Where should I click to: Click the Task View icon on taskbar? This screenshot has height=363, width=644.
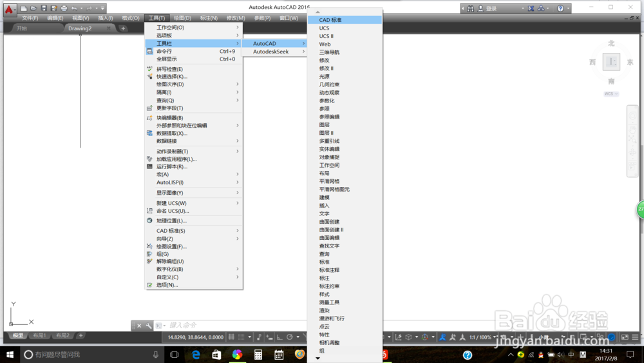(x=174, y=355)
